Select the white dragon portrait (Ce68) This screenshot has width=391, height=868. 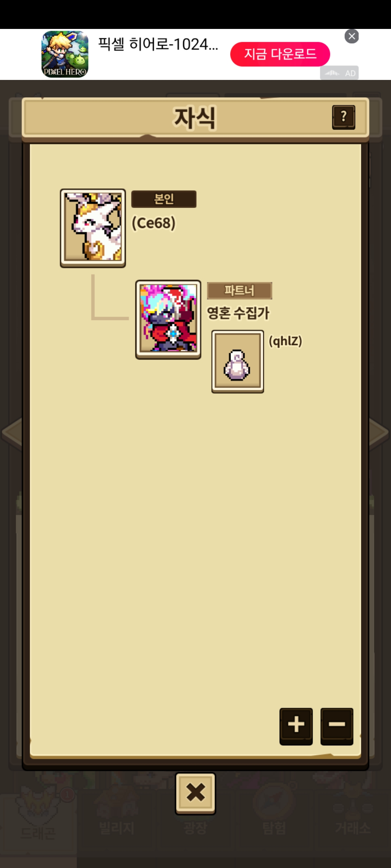coord(93,228)
